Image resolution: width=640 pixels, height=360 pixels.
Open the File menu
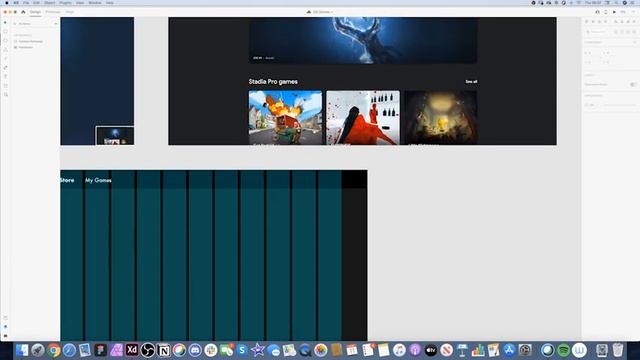(x=26, y=2)
